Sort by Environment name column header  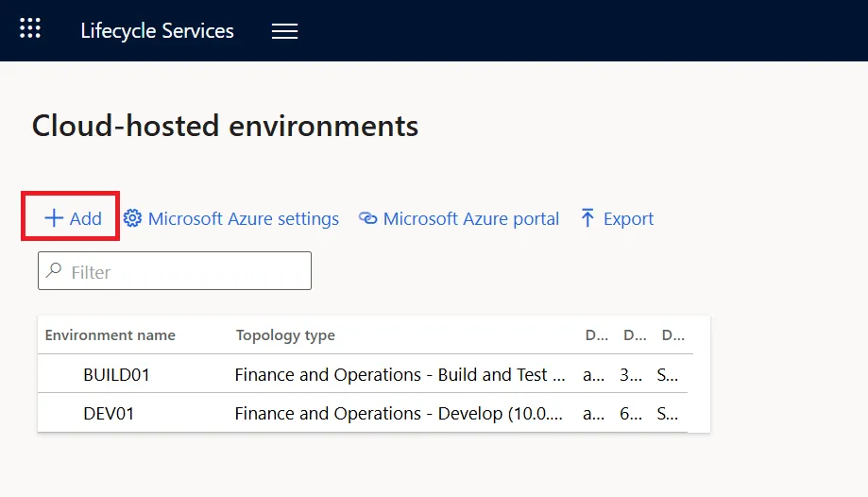(111, 335)
